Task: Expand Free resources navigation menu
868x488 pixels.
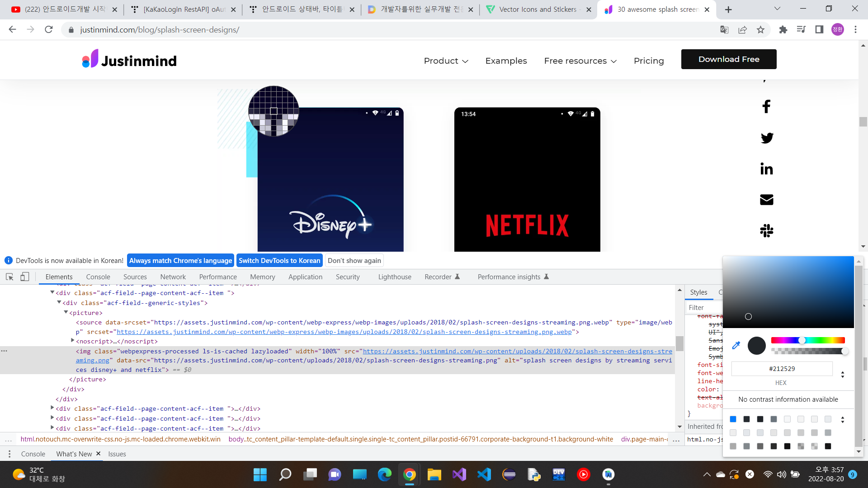Action: click(x=580, y=61)
